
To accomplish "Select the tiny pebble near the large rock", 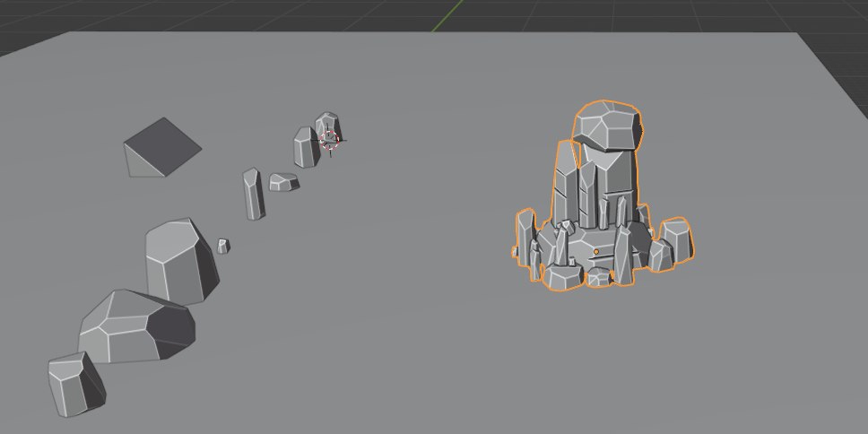I will point(223,246).
